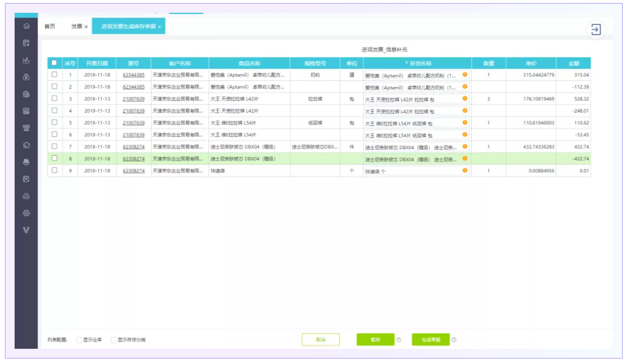Image resolution: width=630 pixels, height=364 pixels.
Task: Click the home icon in left sidebar
Action: (26, 26)
